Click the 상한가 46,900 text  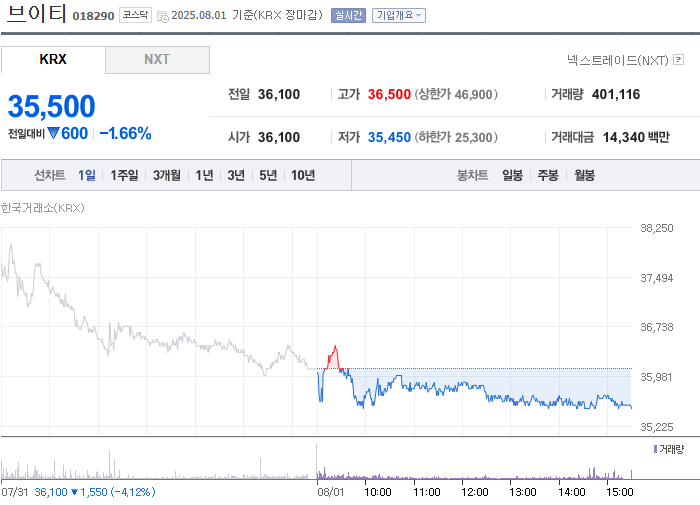[x=456, y=94]
